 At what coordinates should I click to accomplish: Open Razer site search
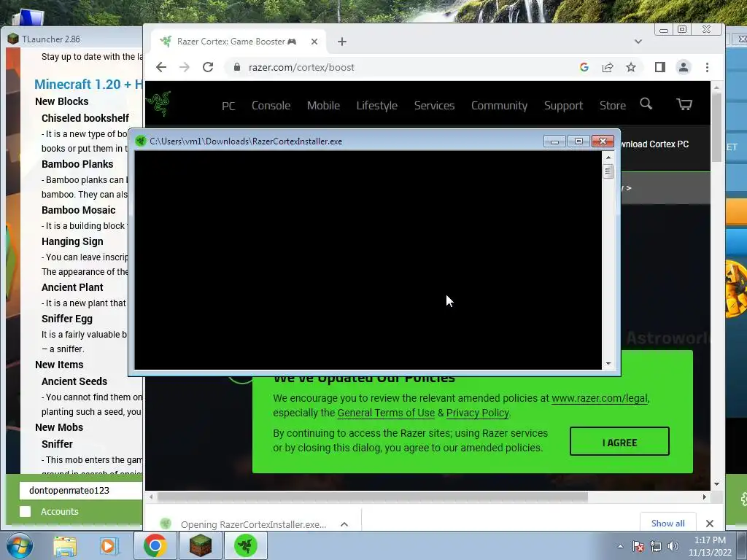point(646,104)
